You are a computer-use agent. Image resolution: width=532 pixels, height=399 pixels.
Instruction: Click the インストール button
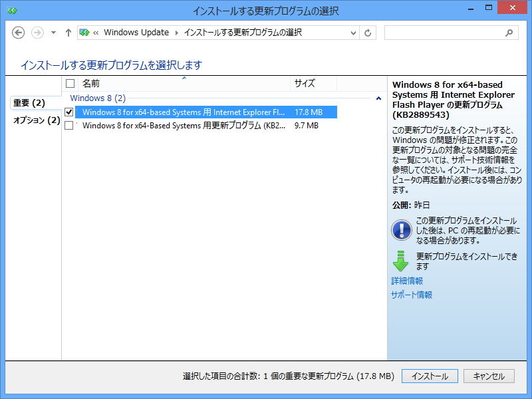click(x=430, y=376)
